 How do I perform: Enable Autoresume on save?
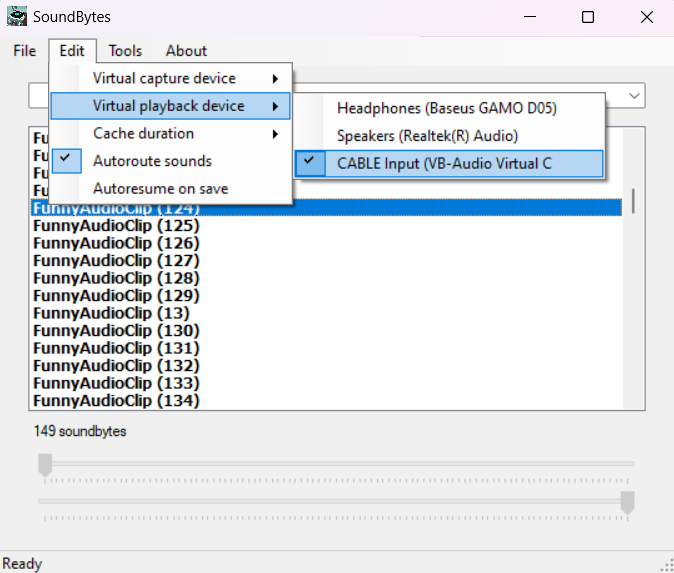pos(160,188)
